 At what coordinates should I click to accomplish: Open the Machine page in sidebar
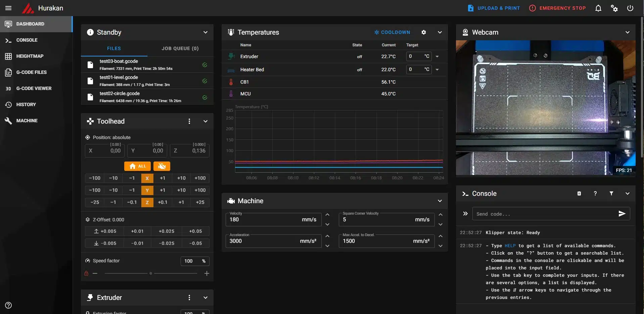[x=36, y=121]
